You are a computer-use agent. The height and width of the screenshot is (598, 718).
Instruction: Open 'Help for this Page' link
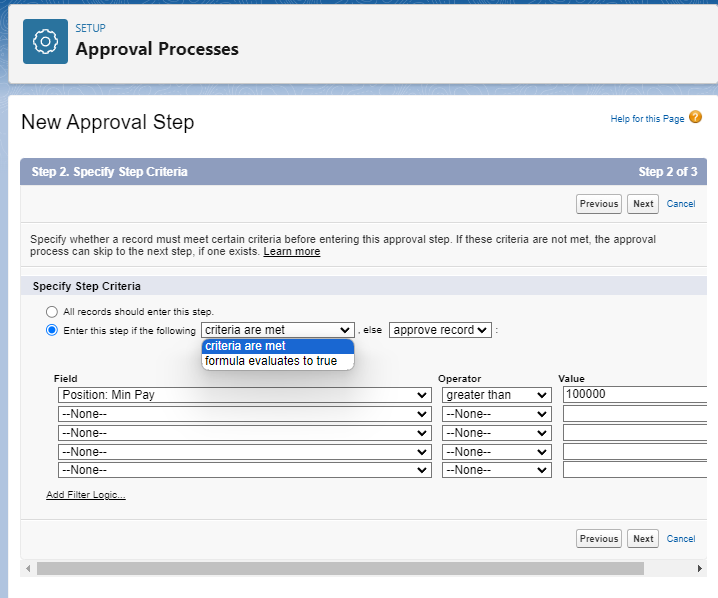point(647,119)
